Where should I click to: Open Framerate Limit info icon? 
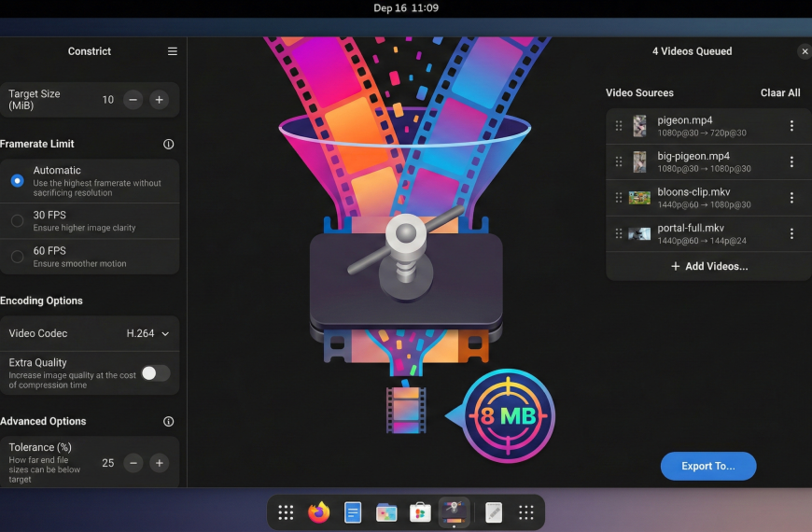(168, 144)
